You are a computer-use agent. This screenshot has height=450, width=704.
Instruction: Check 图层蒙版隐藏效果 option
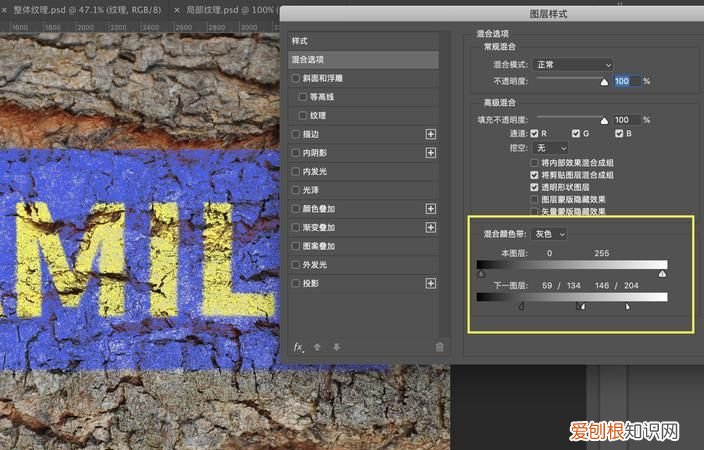click(534, 199)
